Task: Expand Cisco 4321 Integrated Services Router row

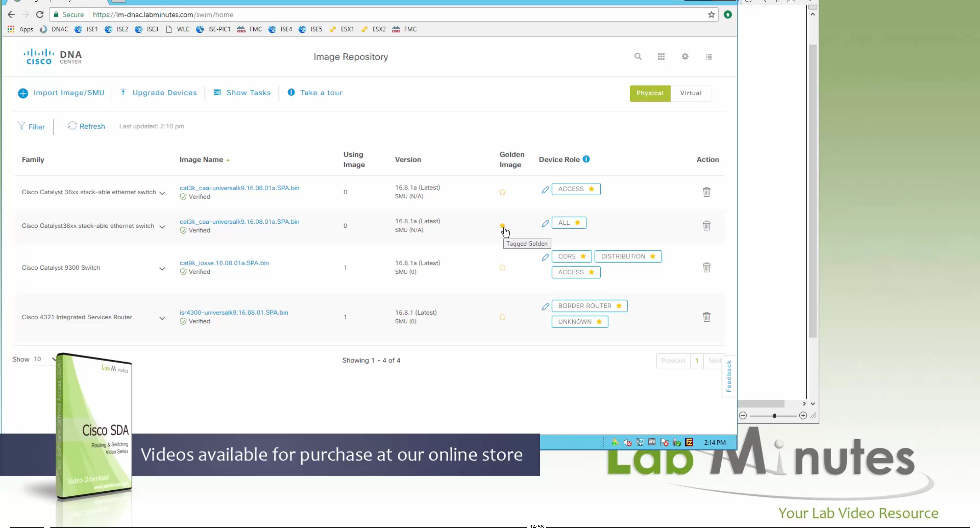Action: (x=162, y=318)
